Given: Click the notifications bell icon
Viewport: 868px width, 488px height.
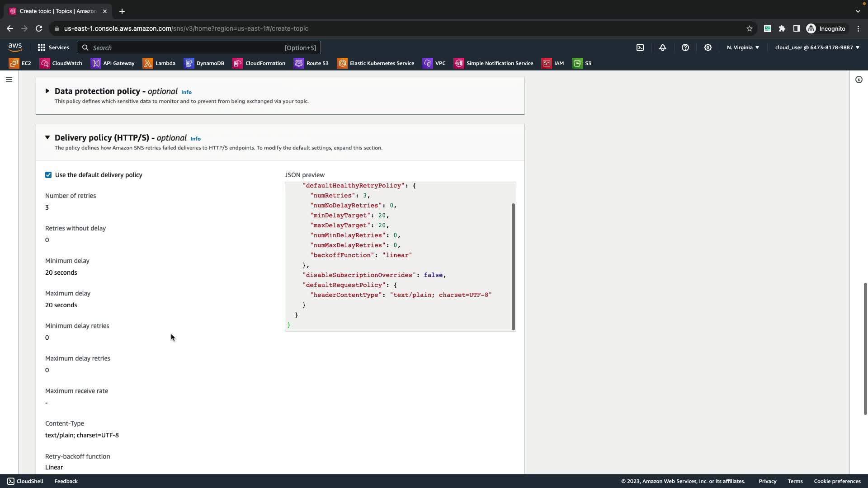Looking at the screenshot, I should click(x=663, y=47).
